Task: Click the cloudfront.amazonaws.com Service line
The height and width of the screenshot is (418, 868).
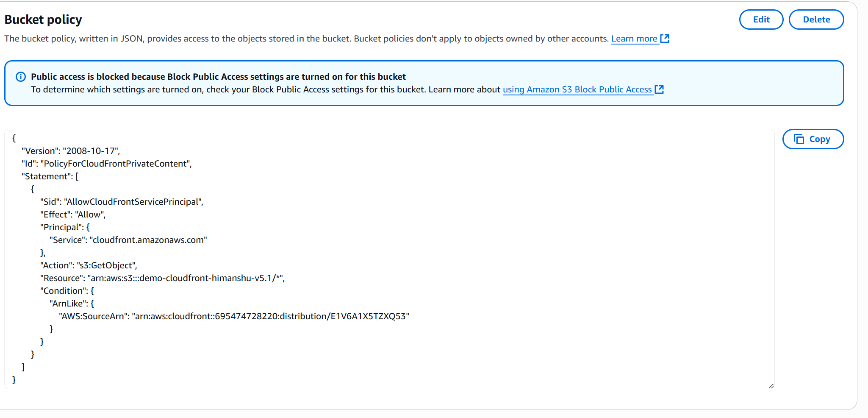Action: (x=128, y=240)
